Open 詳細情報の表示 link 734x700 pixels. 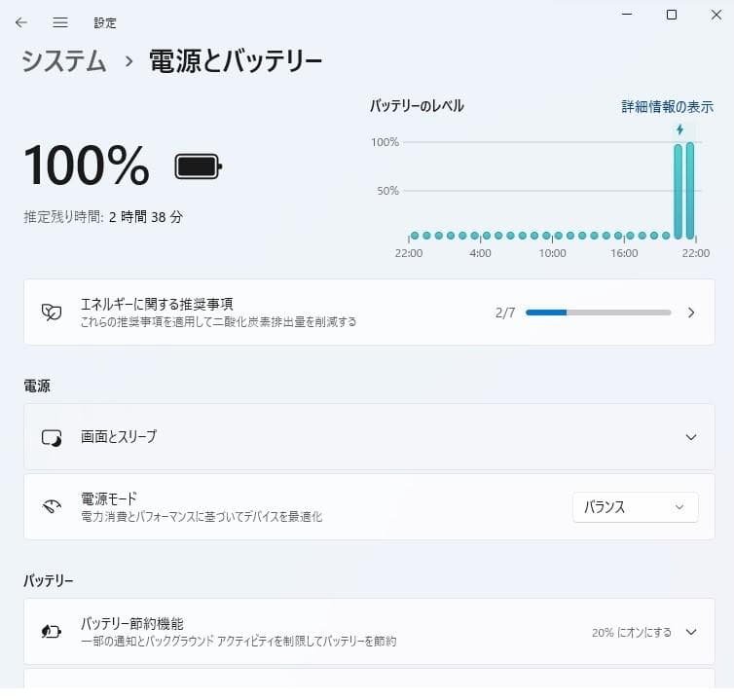[x=667, y=107]
